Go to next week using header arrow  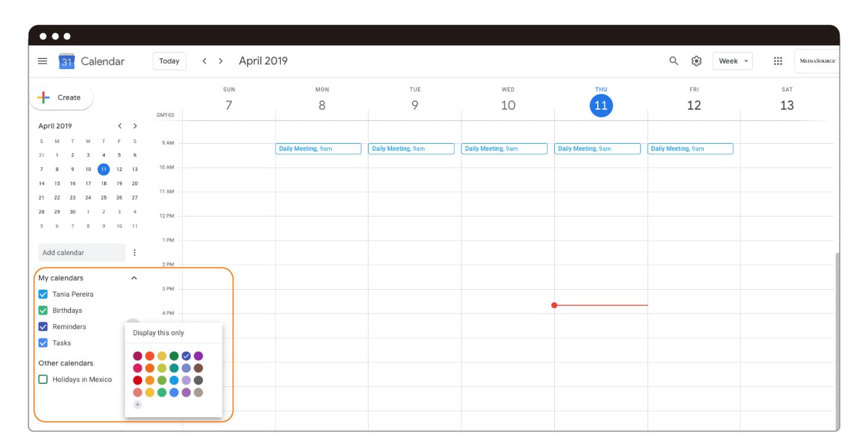(221, 61)
